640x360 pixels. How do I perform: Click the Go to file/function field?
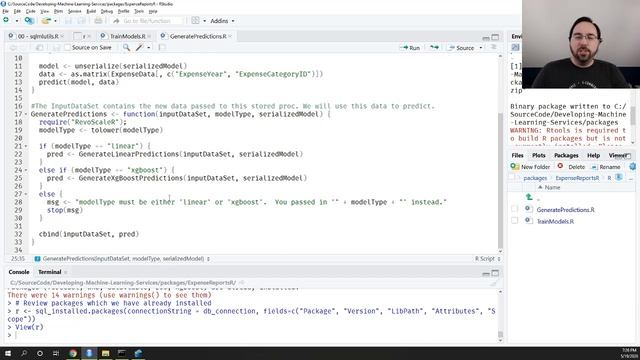pyautogui.click(x=147, y=21)
